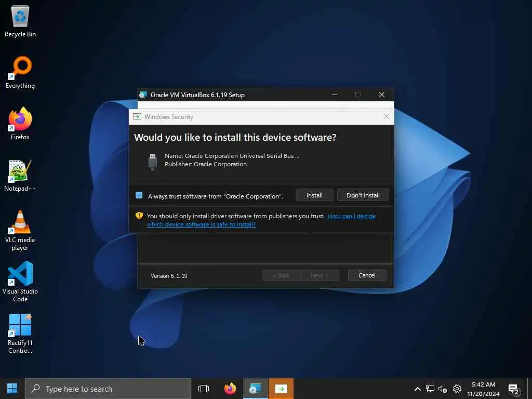Launch the Everything search desktop icon

20,73
